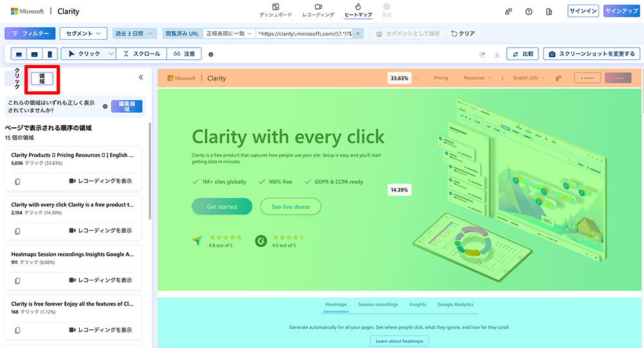The height and width of the screenshot is (348, 644).
Task: Open the 正規表現に一致 match type dropdown
Action: [229, 33]
